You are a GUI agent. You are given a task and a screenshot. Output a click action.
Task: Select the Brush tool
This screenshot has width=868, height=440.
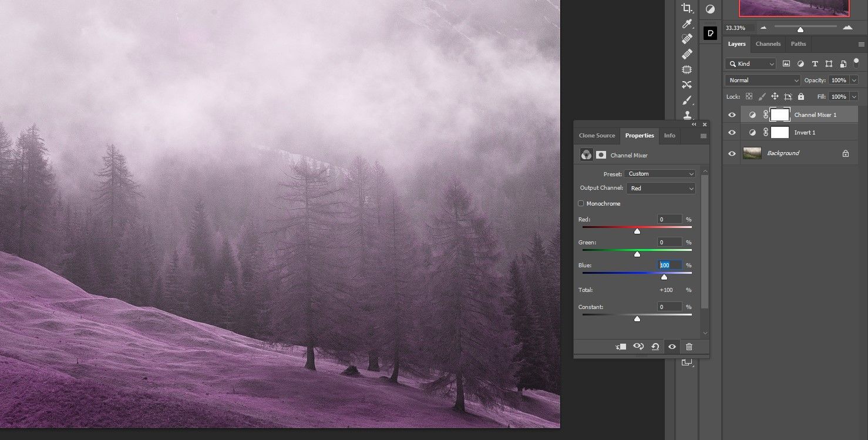(687, 100)
